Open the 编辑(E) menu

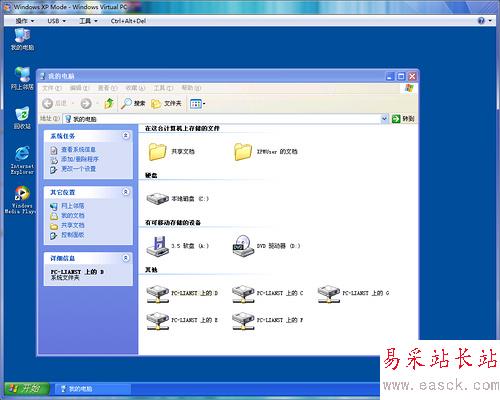point(80,88)
